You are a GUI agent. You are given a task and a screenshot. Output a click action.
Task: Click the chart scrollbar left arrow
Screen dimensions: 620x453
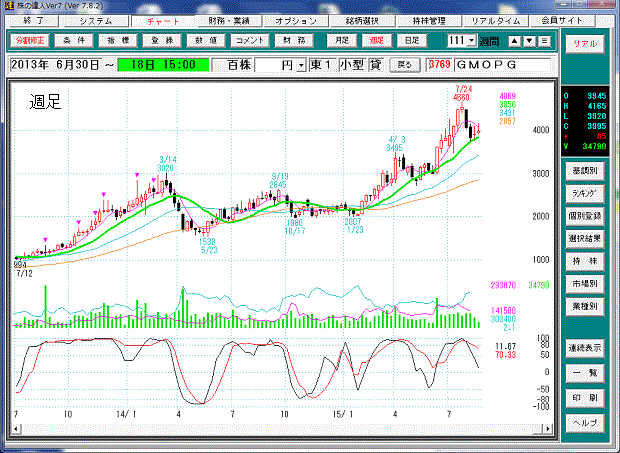(16, 428)
